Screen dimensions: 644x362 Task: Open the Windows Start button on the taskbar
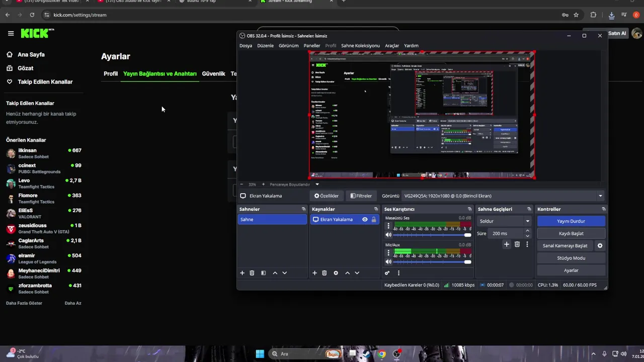pyautogui.click(x=260, y=354)
